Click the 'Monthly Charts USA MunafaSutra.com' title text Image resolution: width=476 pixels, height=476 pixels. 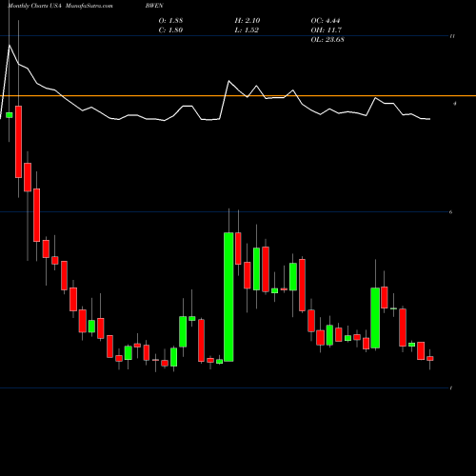(60, 6)
